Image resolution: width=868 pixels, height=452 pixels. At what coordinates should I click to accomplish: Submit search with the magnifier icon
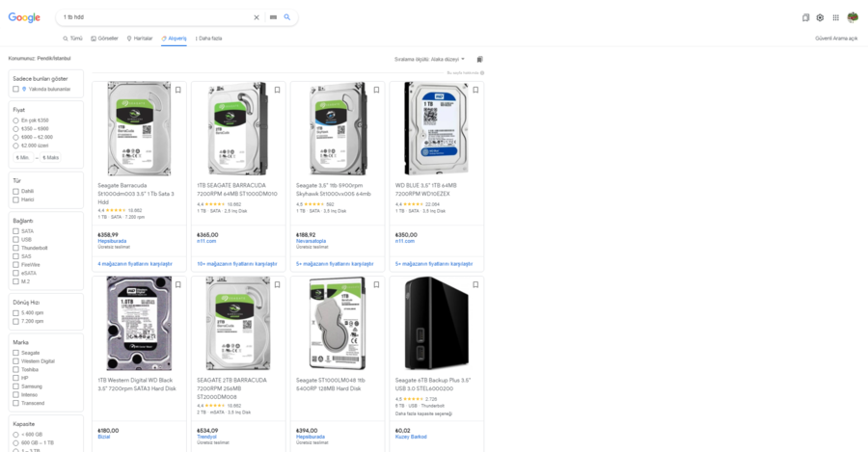pyautogui.click(x=287, y=17)
